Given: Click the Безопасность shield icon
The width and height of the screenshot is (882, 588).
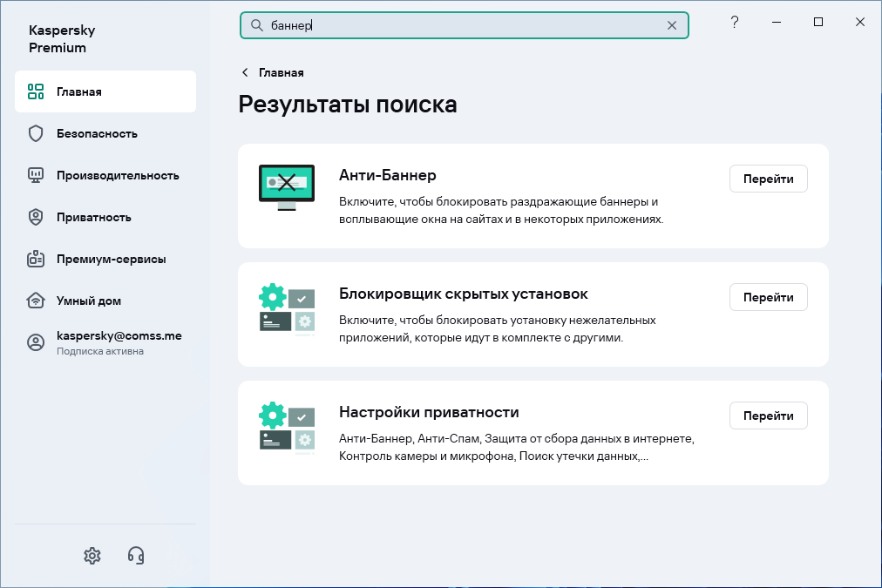Looking at the screenshot, I should coord(36,133).
